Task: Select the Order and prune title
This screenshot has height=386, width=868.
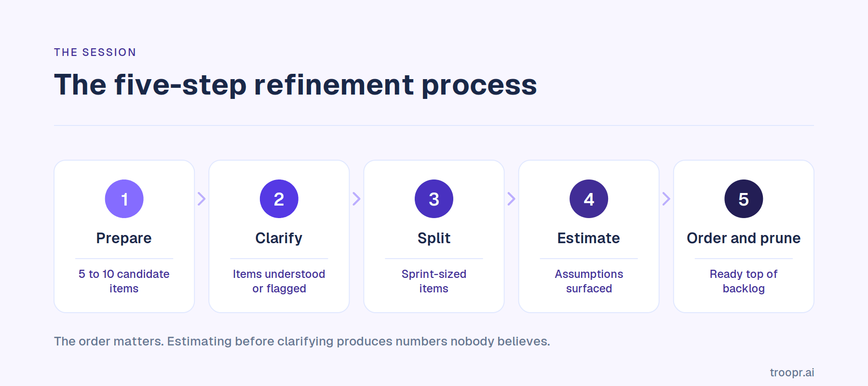Action: point(744,238)
